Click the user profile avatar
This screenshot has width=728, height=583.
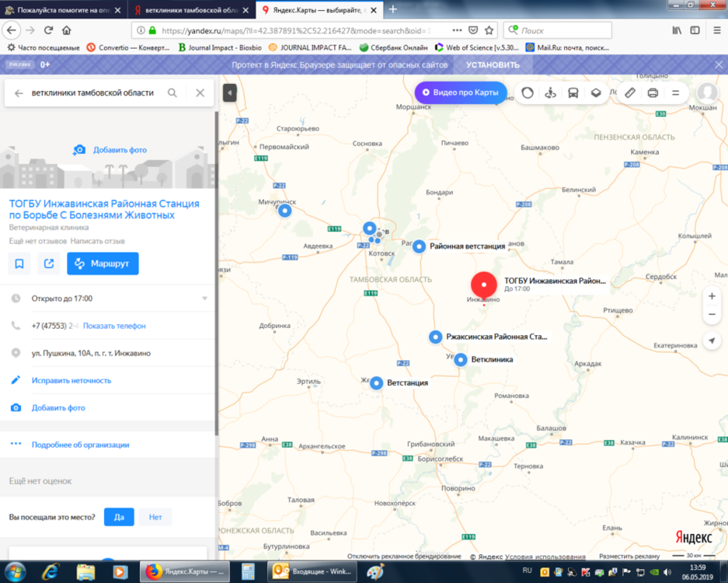(x=707, y=93)
